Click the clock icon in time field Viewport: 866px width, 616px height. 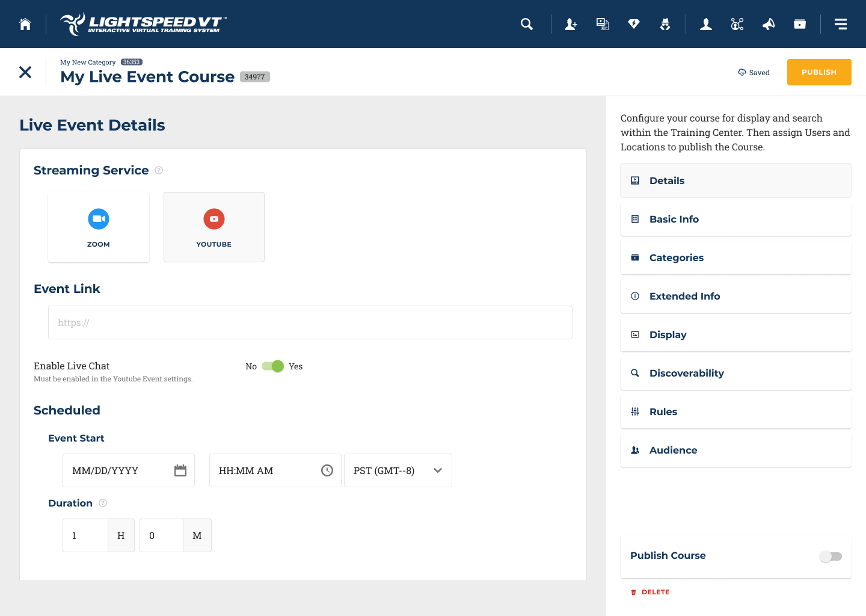(327, 470)
